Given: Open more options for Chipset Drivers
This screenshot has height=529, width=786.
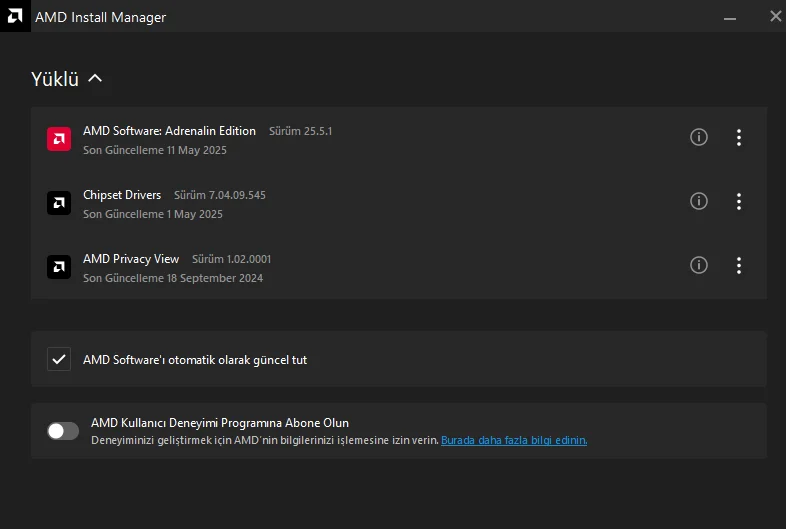Looking at the screenshot, I should pos(739,202).
